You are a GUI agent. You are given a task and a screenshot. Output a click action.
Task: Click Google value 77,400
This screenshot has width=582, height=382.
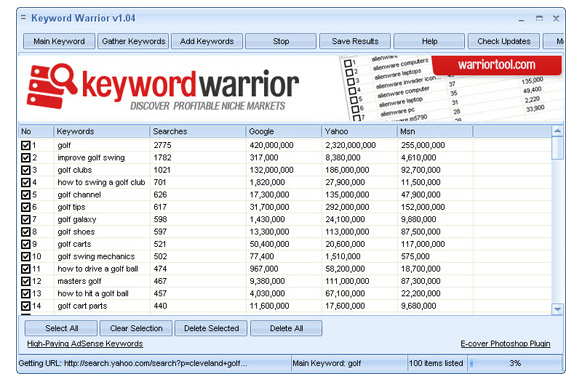[262, 256]
